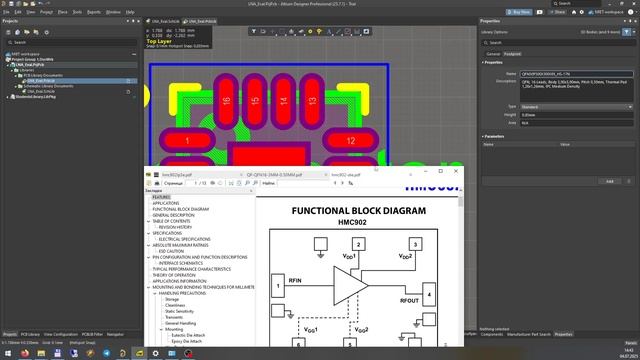
Task: Open the Components tab at bottom right
Action: (x=492, y=334)
